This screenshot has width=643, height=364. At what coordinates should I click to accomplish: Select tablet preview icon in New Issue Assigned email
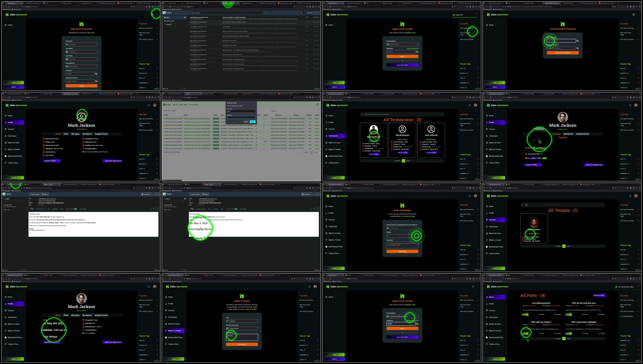[154, 209]
